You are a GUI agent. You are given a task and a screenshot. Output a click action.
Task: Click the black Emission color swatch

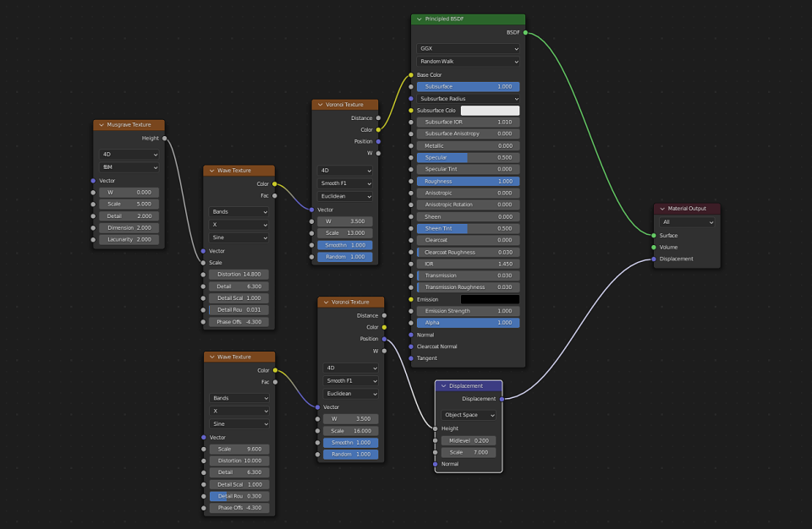490,299
